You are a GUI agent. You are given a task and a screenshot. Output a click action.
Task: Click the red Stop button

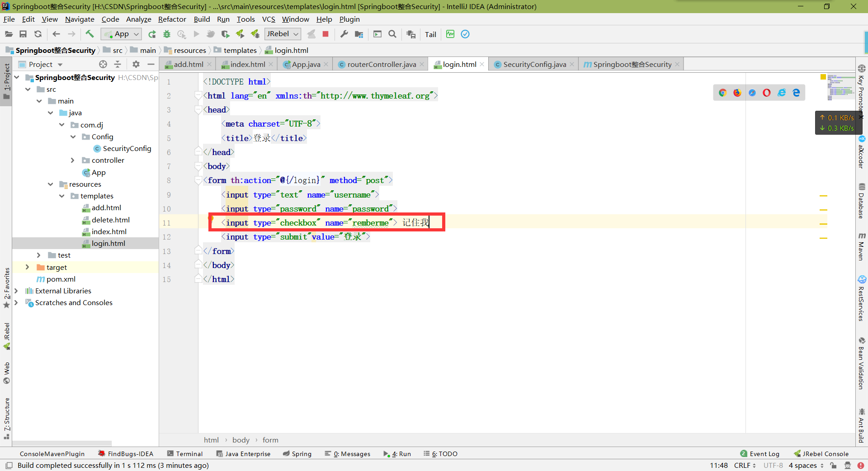[325, 34]
